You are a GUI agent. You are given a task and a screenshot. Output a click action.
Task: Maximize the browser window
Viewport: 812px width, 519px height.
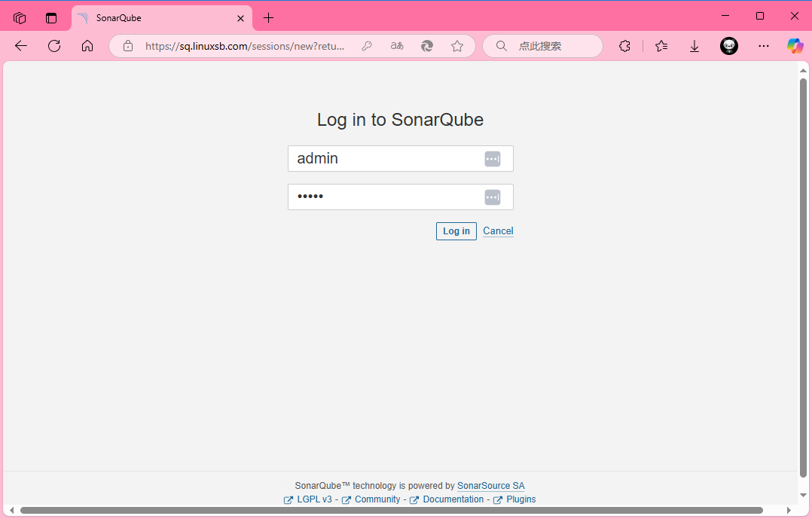pyautogui.click(x=760, y=16)
